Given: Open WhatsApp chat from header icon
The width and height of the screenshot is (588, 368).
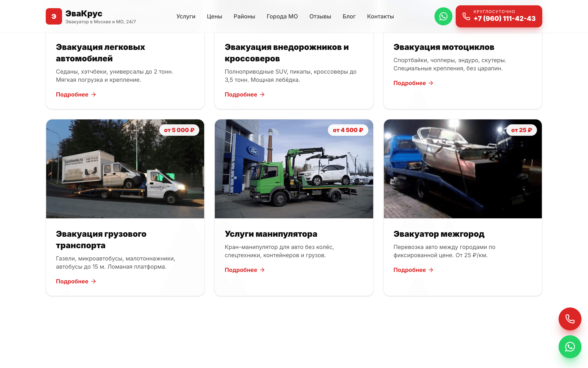Looking at the screenshot, I should [443, 16].
